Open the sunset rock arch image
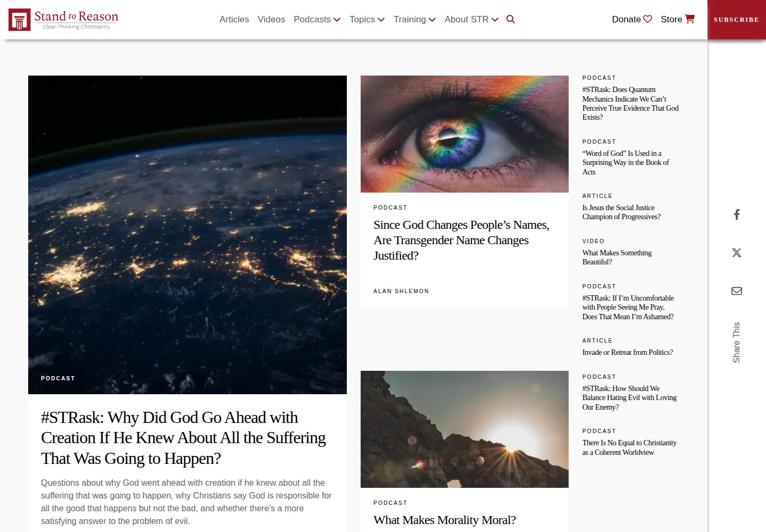The width and height of the screenshot is (766, 532). 464,429
